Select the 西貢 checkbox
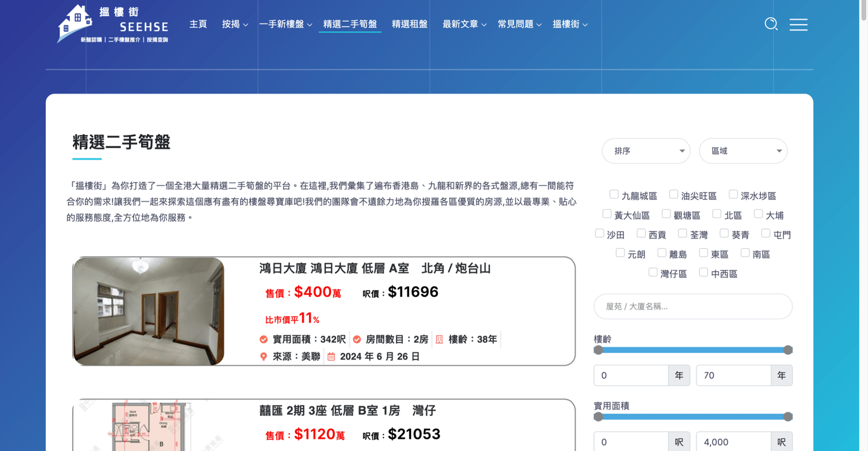868x451 pixels. coord(641,233)
